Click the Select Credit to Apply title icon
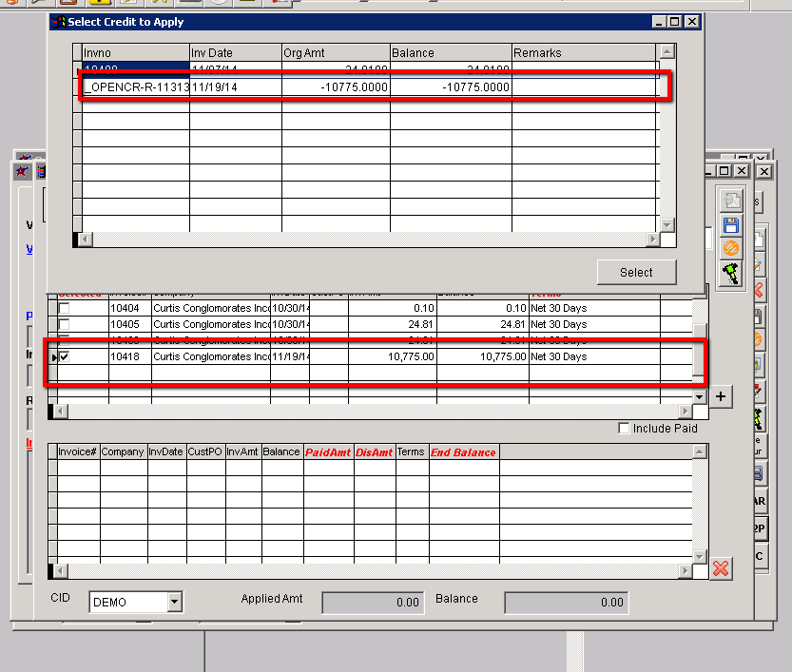This screenshot has height=672, width=792. 58,21
